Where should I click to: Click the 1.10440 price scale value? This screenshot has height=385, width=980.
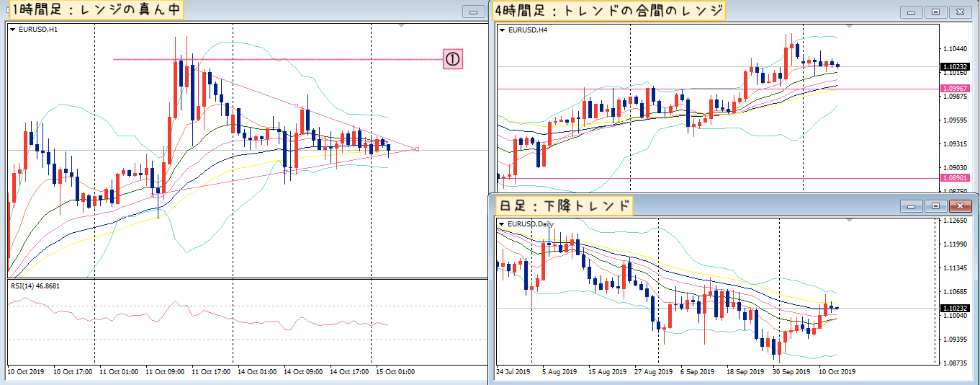(x=955, y=49)
